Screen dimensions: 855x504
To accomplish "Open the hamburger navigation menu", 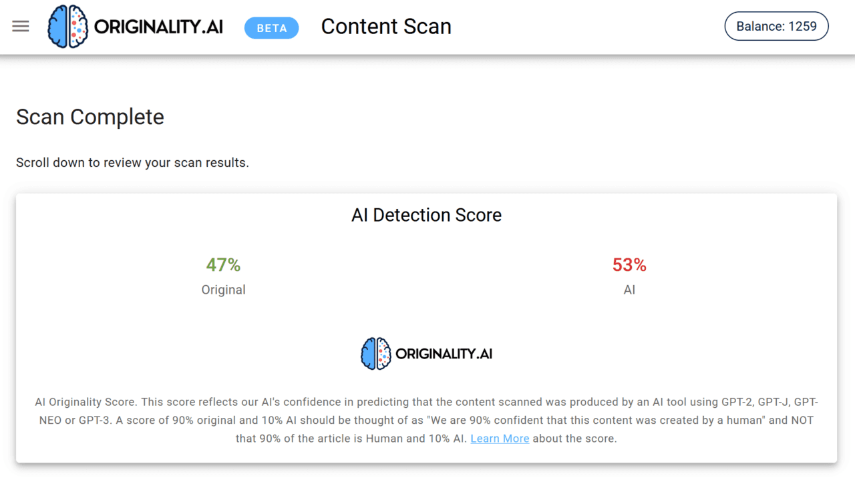I will 21,27.
